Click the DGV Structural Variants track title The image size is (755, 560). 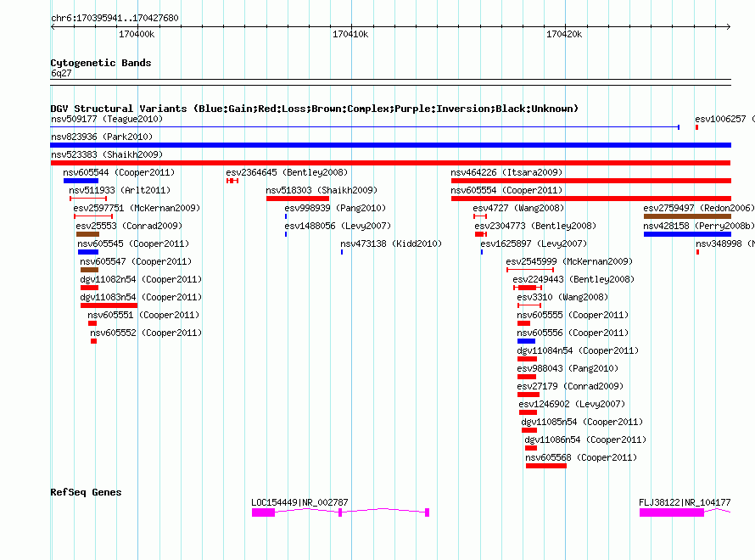(x=314, y=109)
